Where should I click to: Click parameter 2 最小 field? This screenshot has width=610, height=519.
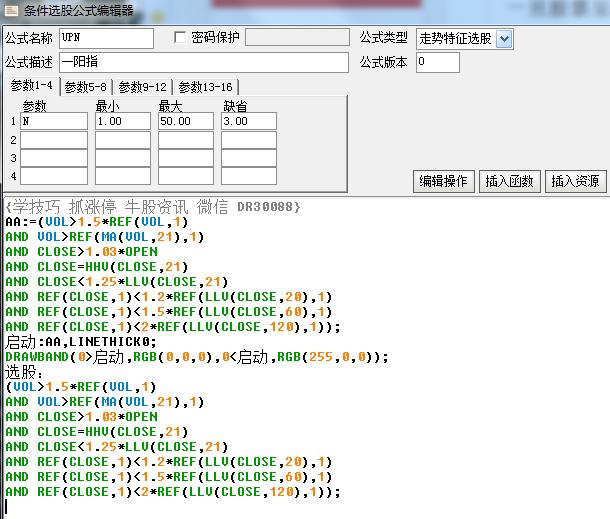[123, 140]
